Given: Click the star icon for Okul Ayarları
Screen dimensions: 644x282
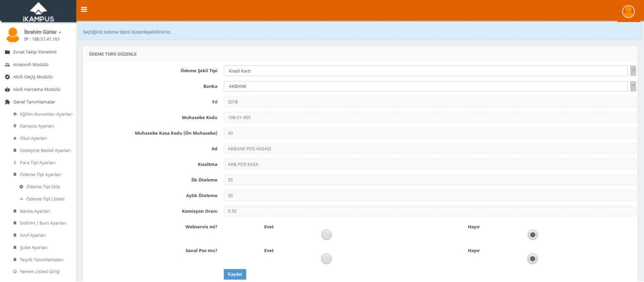Looking at the screenshot, I should click(x=15, y=138).
